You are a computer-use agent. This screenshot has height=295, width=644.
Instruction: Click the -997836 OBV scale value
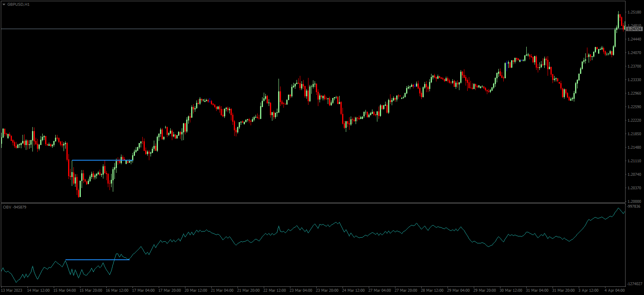pyautogui.click(x=634, y=206)
